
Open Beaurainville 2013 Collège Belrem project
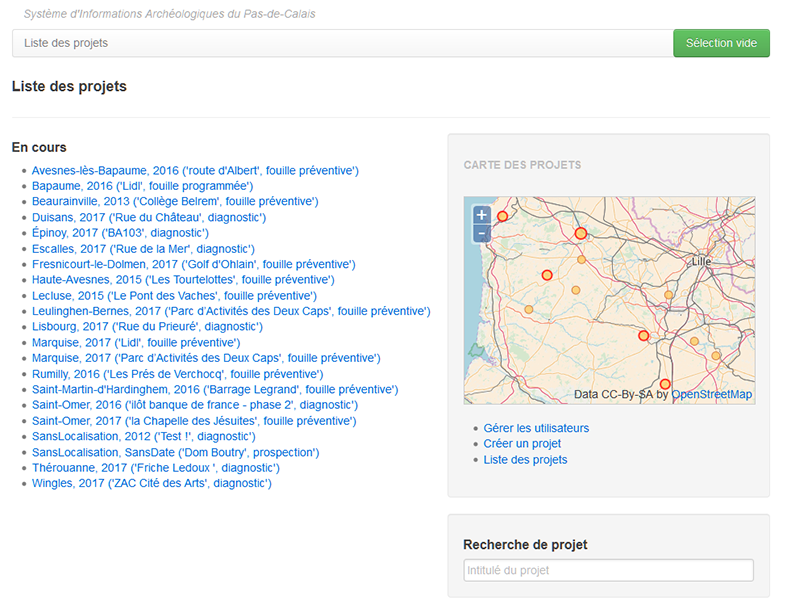point(175,201)
